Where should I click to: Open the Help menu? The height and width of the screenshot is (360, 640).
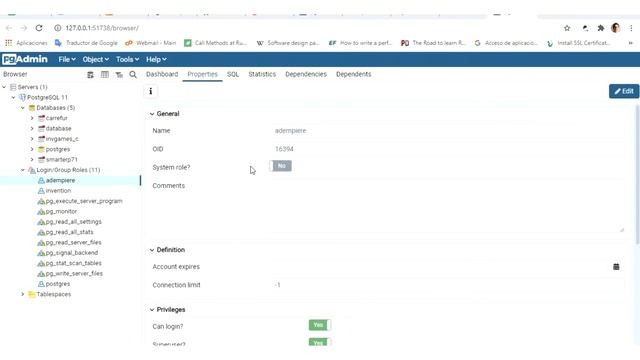tap(156, 60)
